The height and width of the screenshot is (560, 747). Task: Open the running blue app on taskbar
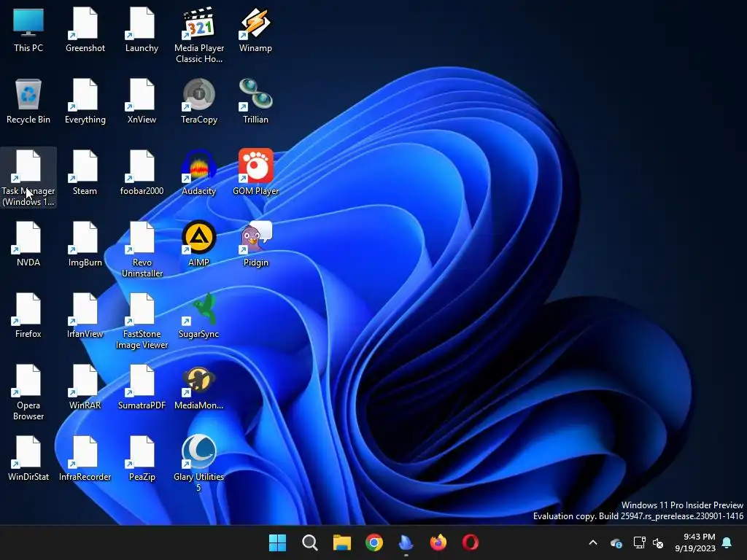tap(406, 542)
